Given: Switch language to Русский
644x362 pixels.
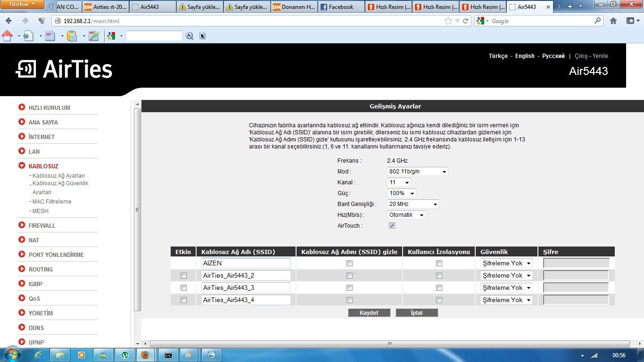Looking at the screenshot, I should [553, 56].
